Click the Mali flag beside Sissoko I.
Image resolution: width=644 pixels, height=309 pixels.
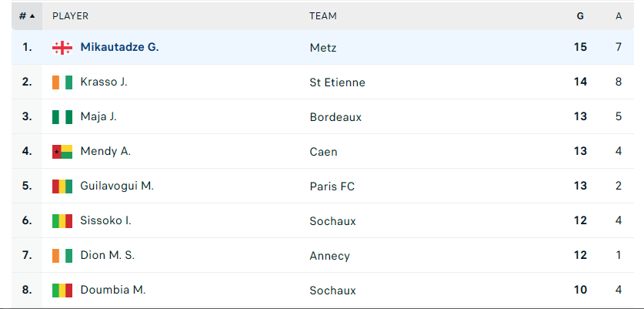tap(62, 221)
